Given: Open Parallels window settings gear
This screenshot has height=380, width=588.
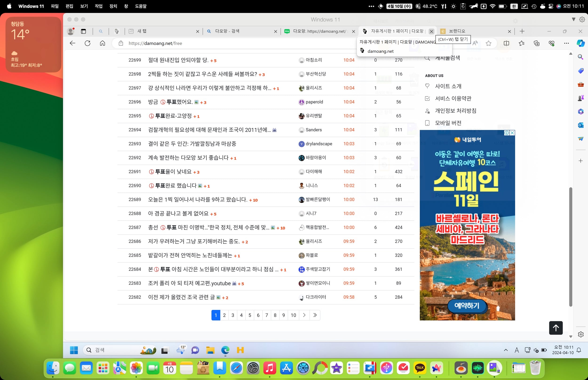Looking at the screenshot, I should pos(582,20).
